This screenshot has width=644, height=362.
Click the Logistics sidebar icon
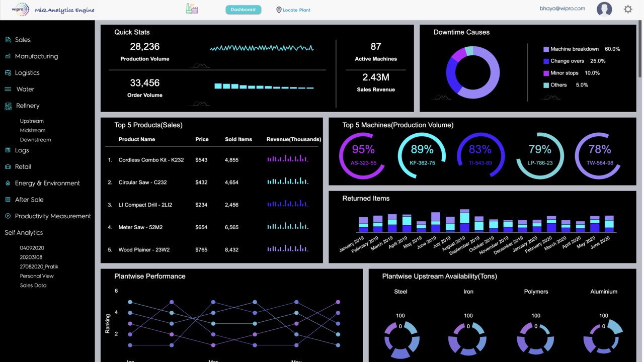8,73
